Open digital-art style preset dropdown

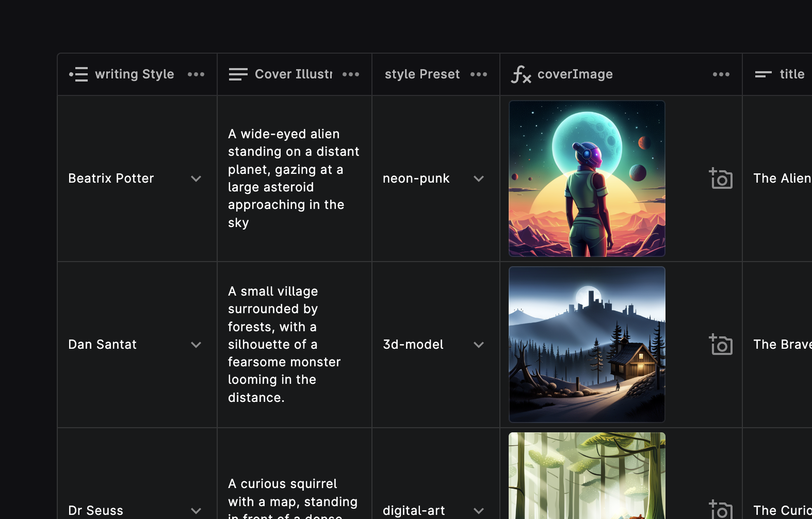click(479, 511)
